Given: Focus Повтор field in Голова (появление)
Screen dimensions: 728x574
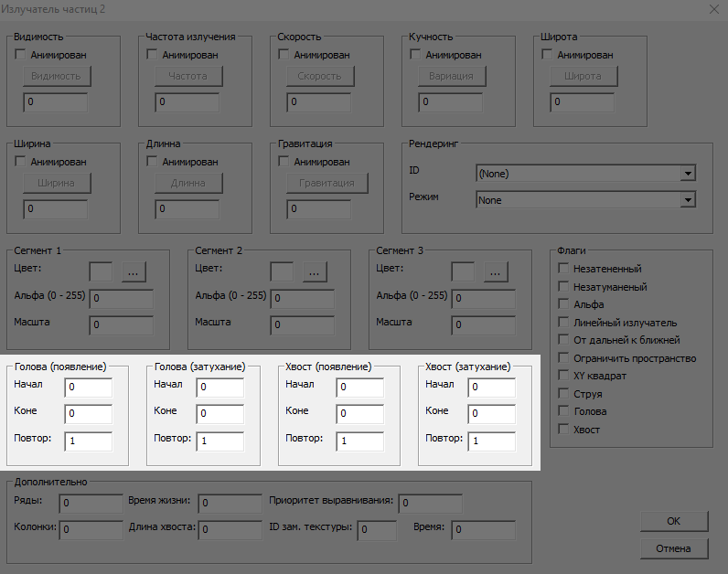Looking at the screenshot, I should pos(89,441).
